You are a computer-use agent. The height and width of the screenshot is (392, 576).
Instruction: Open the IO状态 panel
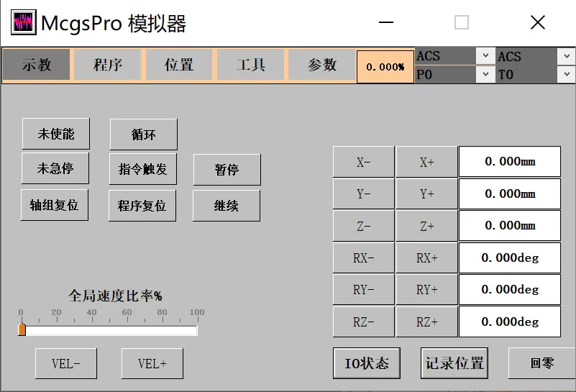click(x=367, y=363)
